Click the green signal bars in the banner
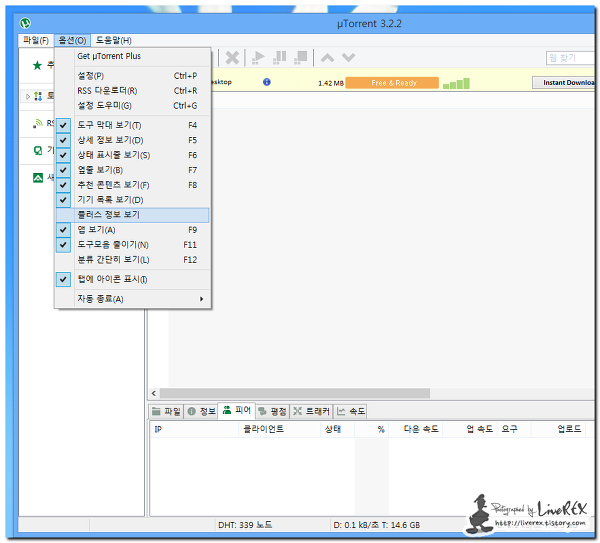Screen dimensions: 600x543 tap(456, 83)
